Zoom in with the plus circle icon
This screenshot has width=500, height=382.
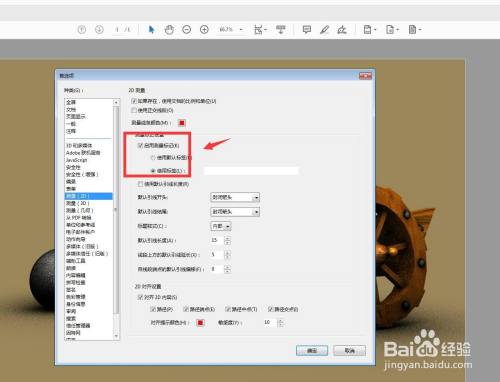tap(204, 30)
